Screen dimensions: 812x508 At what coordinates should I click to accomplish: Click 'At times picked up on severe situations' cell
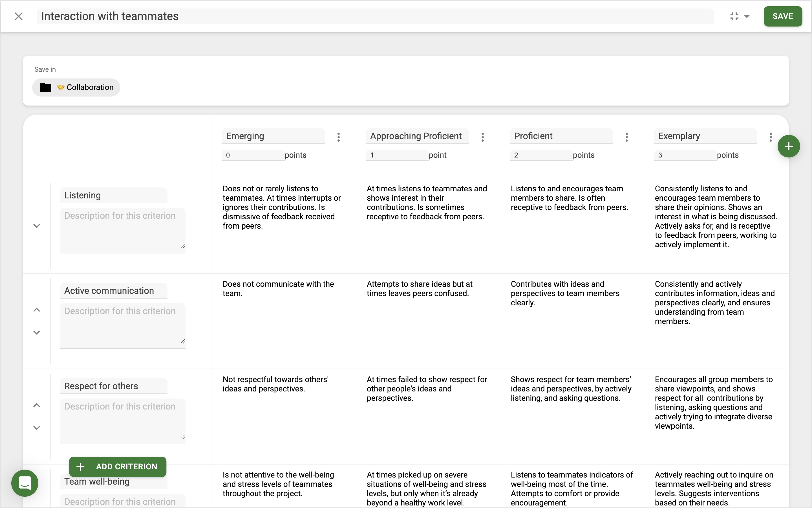(427, 489)
